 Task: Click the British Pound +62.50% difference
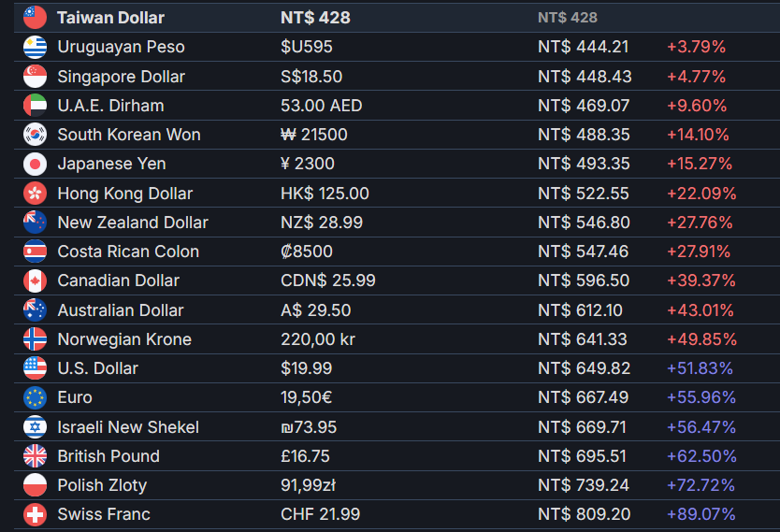tap(701, 456)
